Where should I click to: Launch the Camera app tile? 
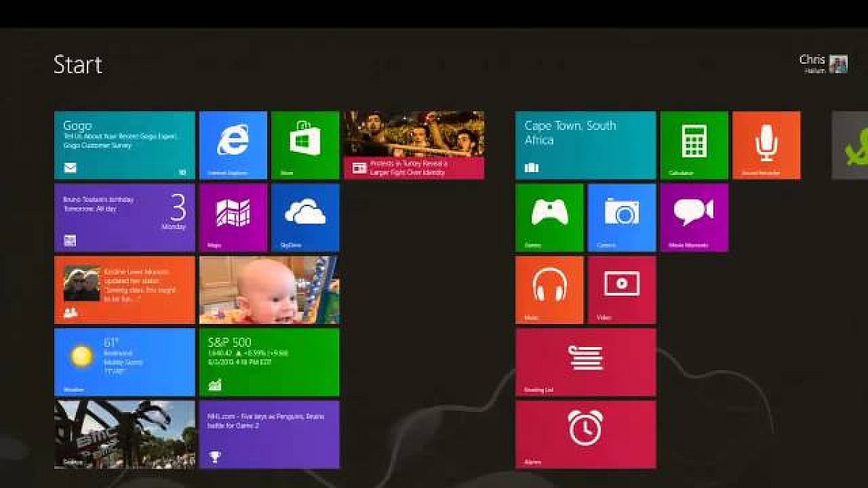(621, 217)
